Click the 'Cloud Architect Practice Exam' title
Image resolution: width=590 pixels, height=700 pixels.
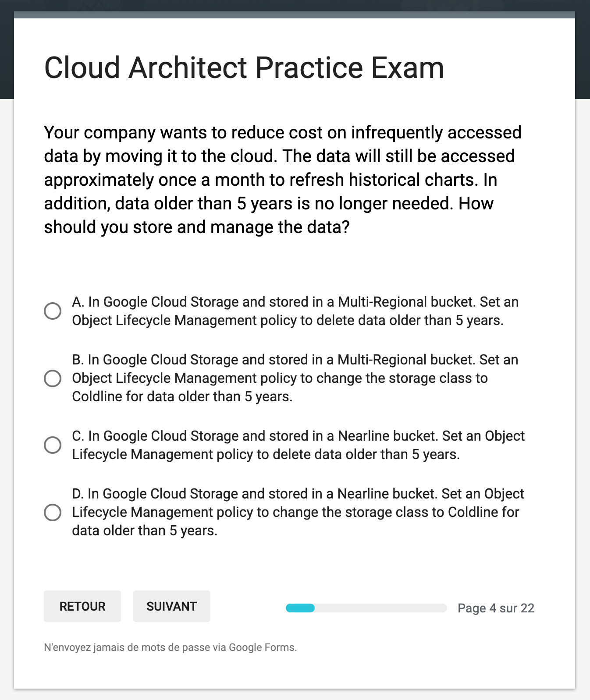point(244,68)
